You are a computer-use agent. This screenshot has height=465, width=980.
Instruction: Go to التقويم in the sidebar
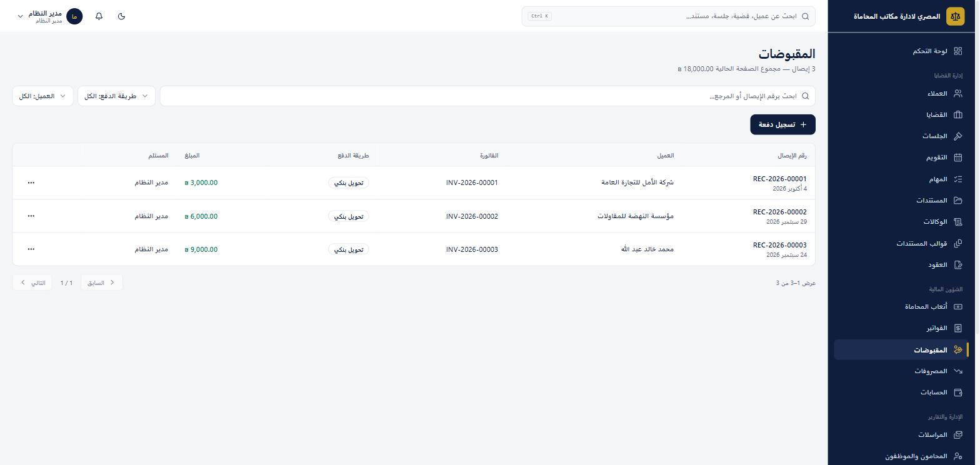coord(901,157)
